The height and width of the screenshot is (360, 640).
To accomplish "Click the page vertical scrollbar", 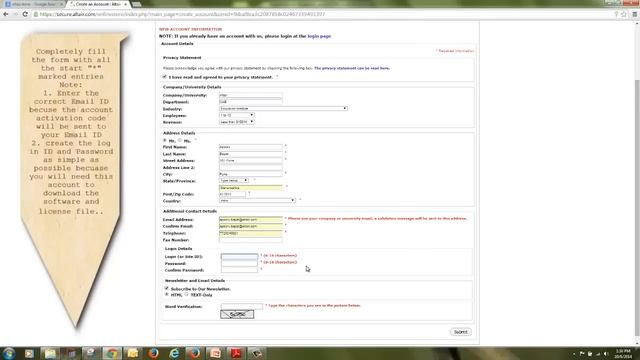I will [637, 184].
